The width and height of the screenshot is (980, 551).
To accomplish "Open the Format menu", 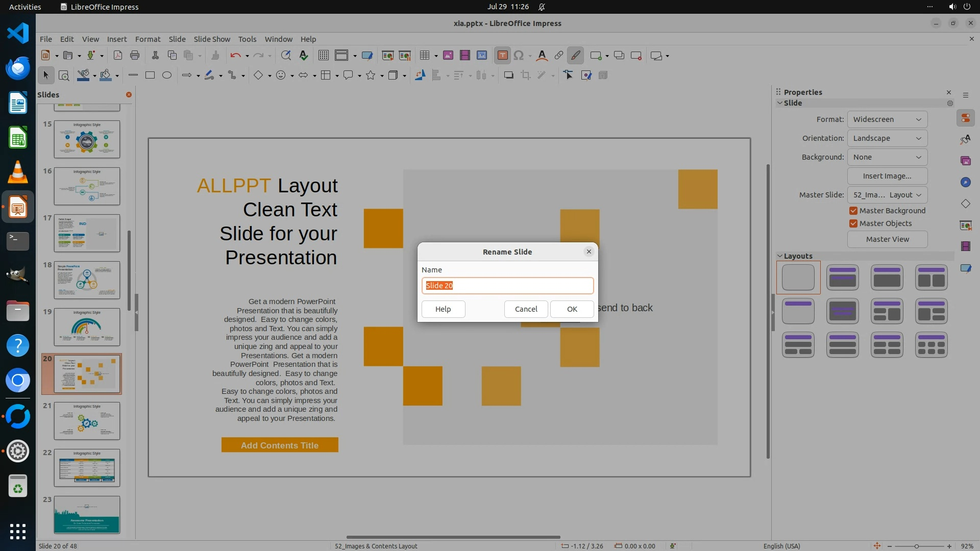I will click(x=148, y=39).
